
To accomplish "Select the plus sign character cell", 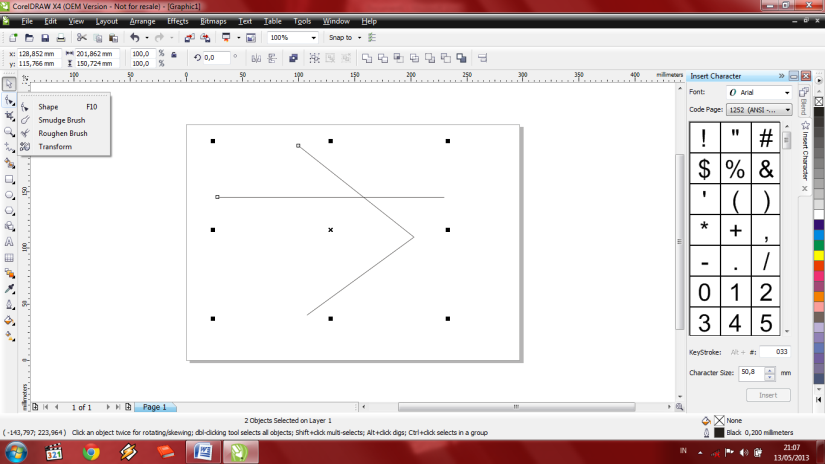I will coord(735,230).
